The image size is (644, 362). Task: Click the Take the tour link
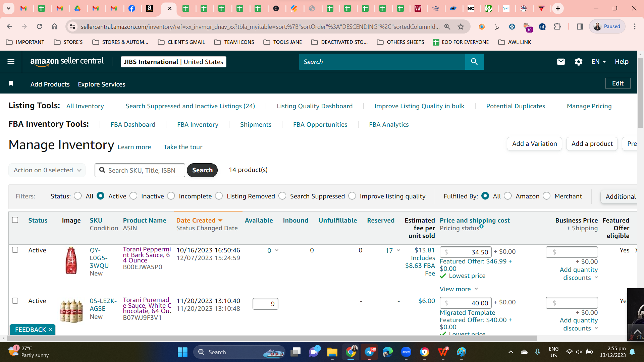coord(183,147)
